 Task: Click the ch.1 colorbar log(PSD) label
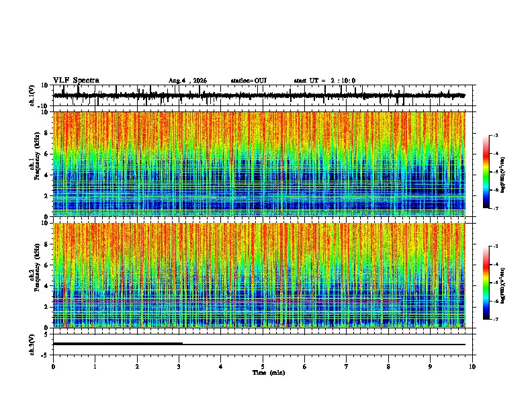tap(503, 175)
